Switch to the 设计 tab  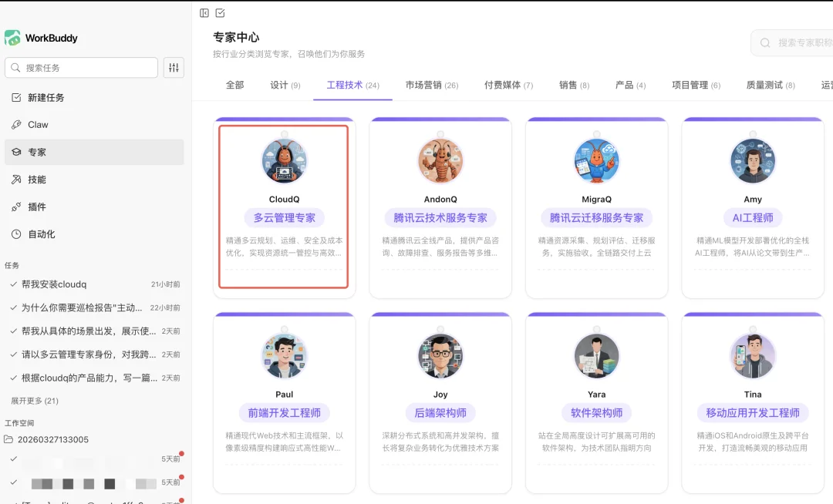point(285,85)
